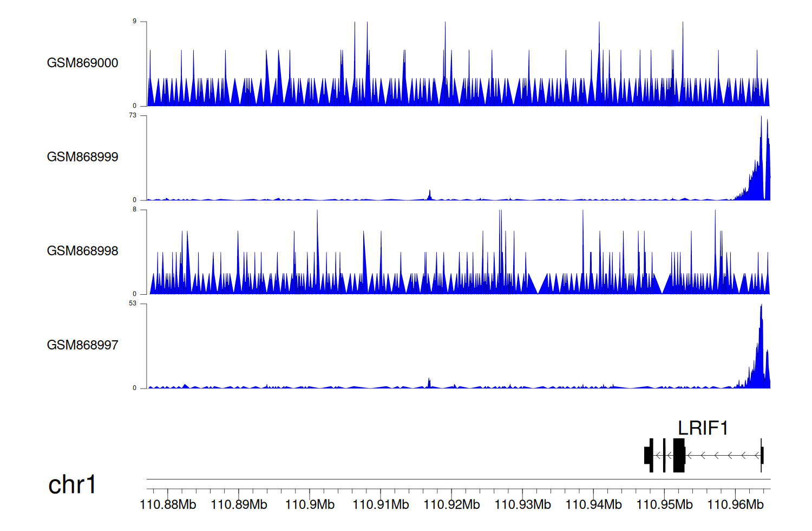This screenshot has width=812, height=531.
Task: Click the widest LRIF1 exon block
Action: [x=679, y=456]
